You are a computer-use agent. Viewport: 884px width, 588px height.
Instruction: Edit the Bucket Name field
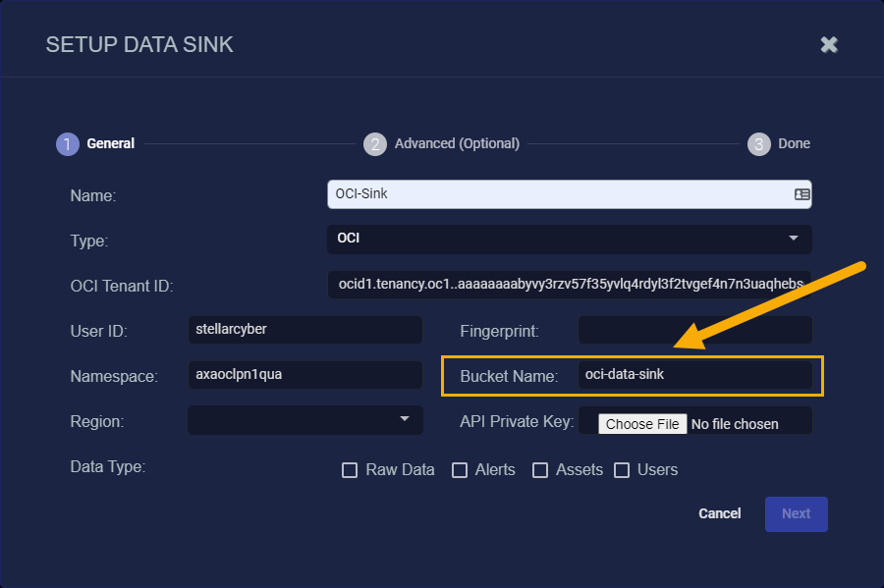tap(695, 375)
